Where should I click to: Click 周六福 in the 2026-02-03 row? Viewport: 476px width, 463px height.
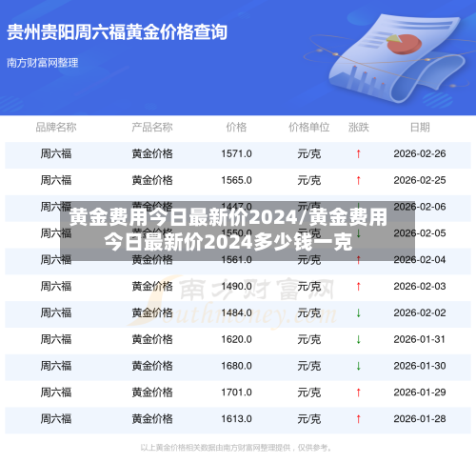point(56,287)
